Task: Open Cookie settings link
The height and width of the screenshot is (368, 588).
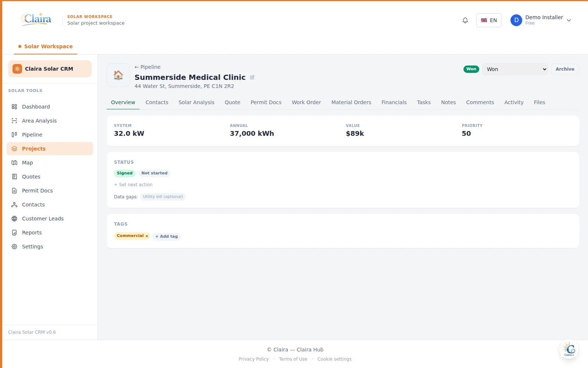Action: click(334, 359)
